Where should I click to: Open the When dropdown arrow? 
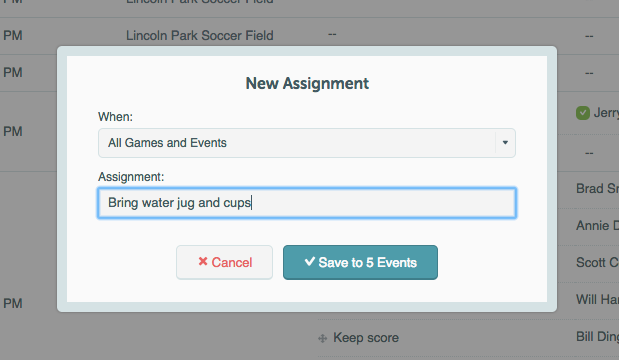pyautogui.click(x=505, y=142)
